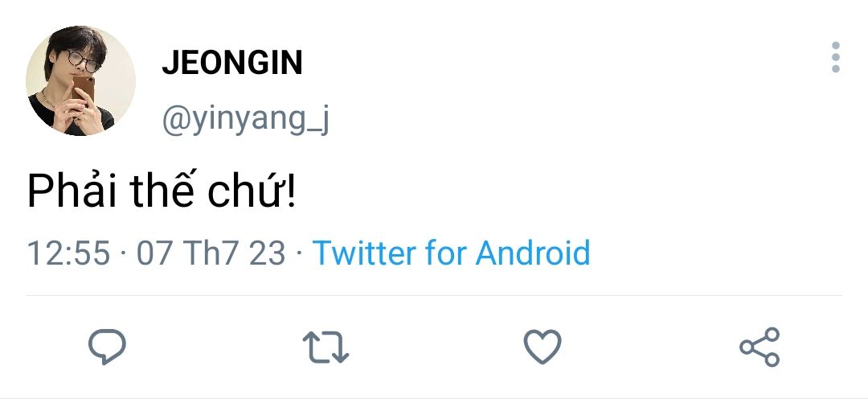
Task: Open the three-dot more options menu
Action: 836,58
